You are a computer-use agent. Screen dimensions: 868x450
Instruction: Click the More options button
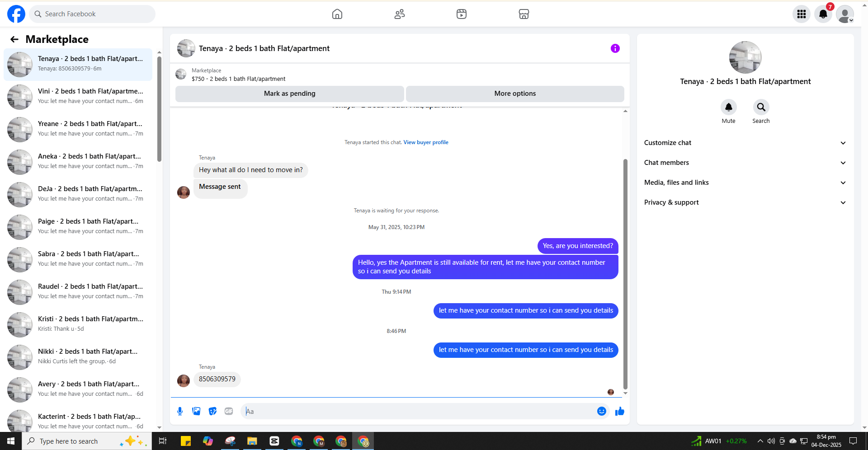pyautogui.click(x=515, y=94)
